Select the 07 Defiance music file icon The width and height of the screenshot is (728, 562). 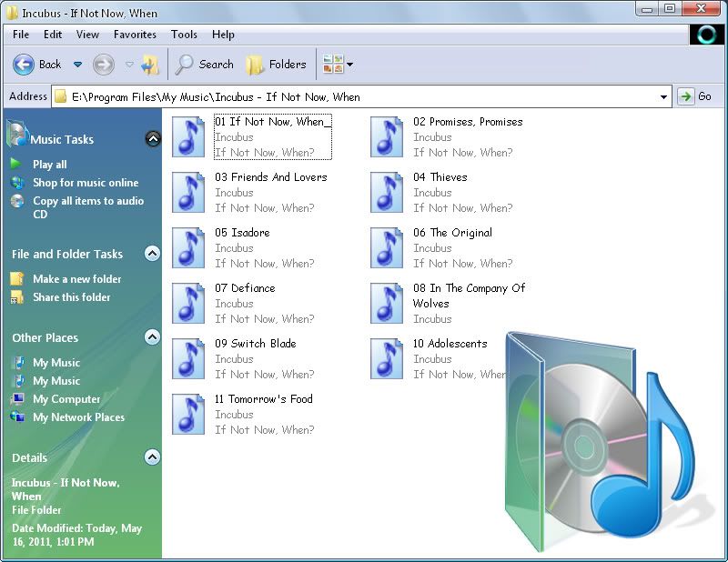188,303
